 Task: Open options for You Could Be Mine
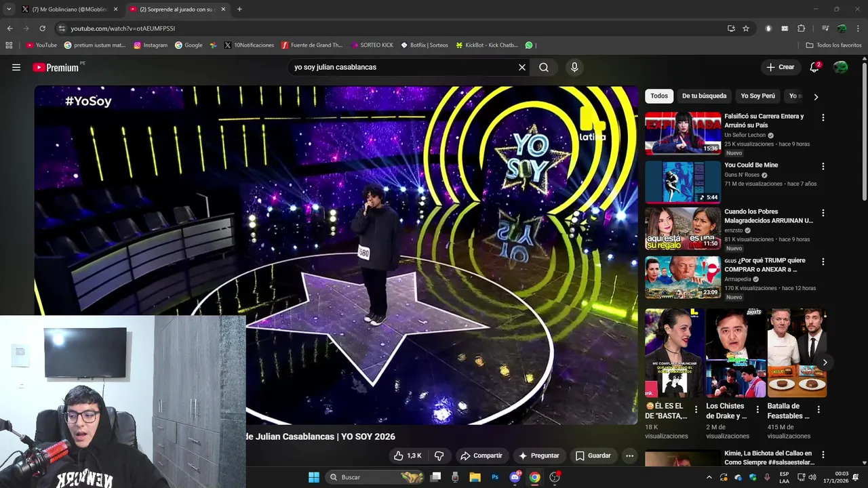point(823,166)
